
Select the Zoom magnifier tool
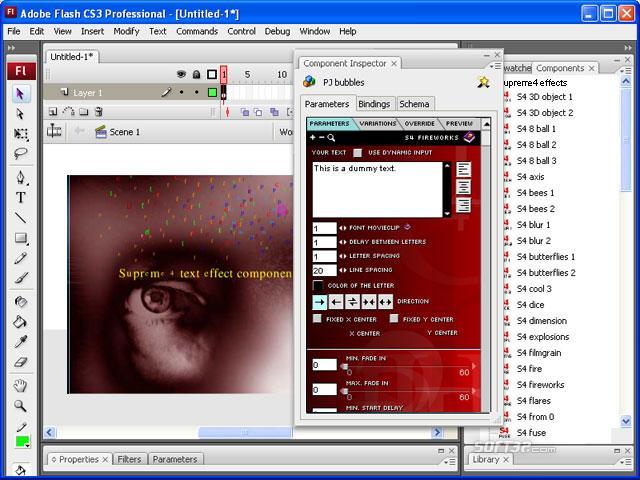pyautogui.click(x=20, y=406)
